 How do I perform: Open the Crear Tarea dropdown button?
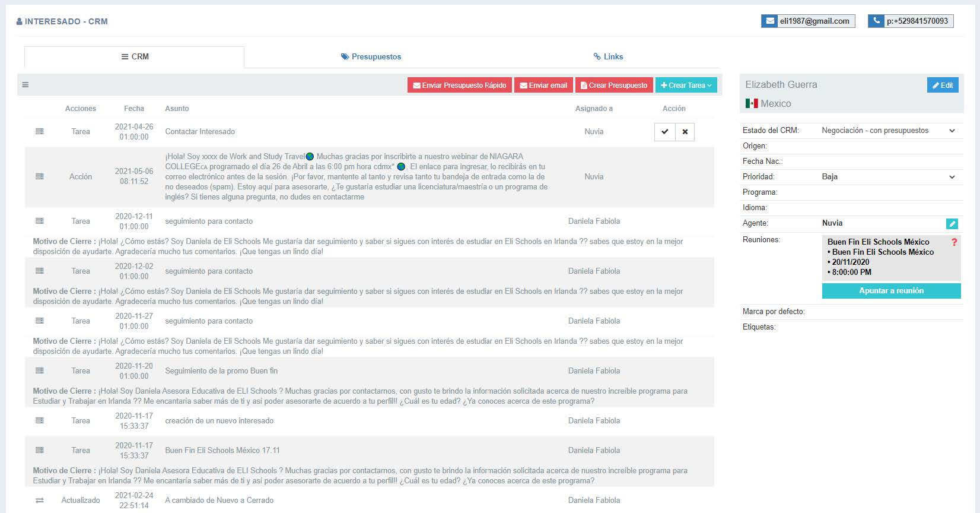click(686, 85)
